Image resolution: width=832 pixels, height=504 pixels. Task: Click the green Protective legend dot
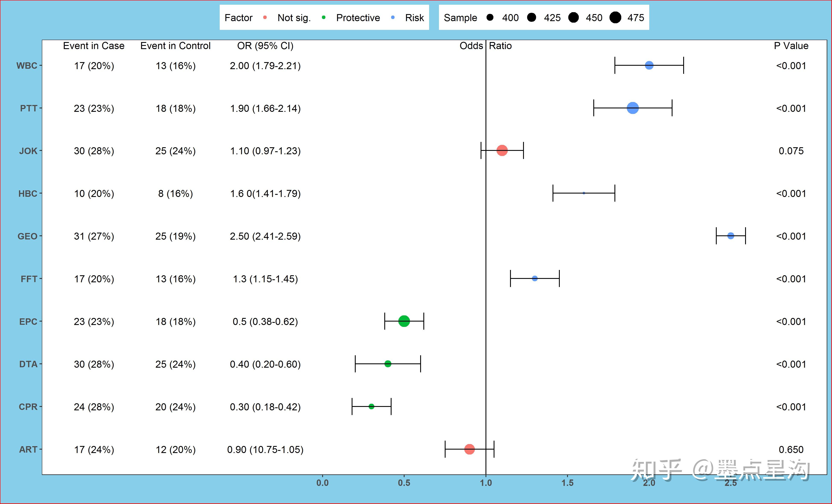324,17
